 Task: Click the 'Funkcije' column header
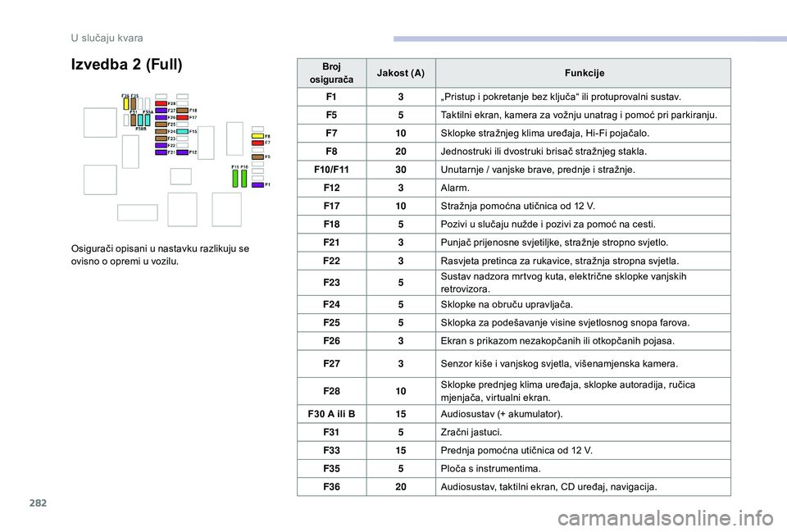(x=585, y=73)
